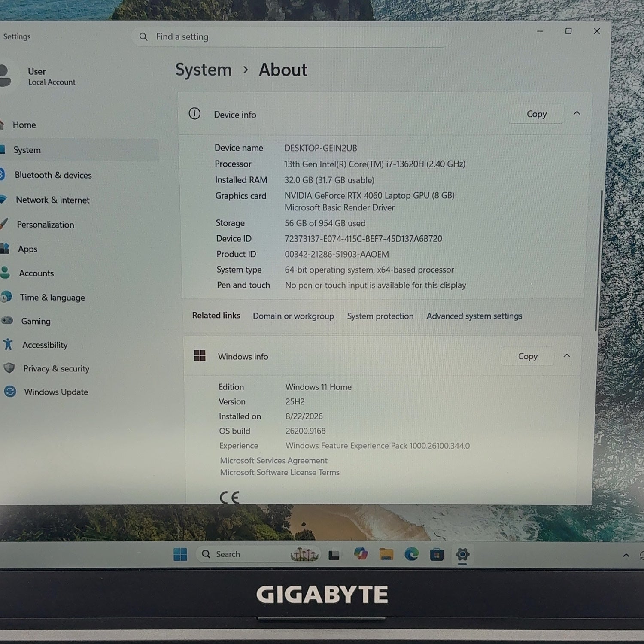Viewport: 644px width, 644px height.
Task: Click the Time & language globe icon
Action: tap(6, 297)
